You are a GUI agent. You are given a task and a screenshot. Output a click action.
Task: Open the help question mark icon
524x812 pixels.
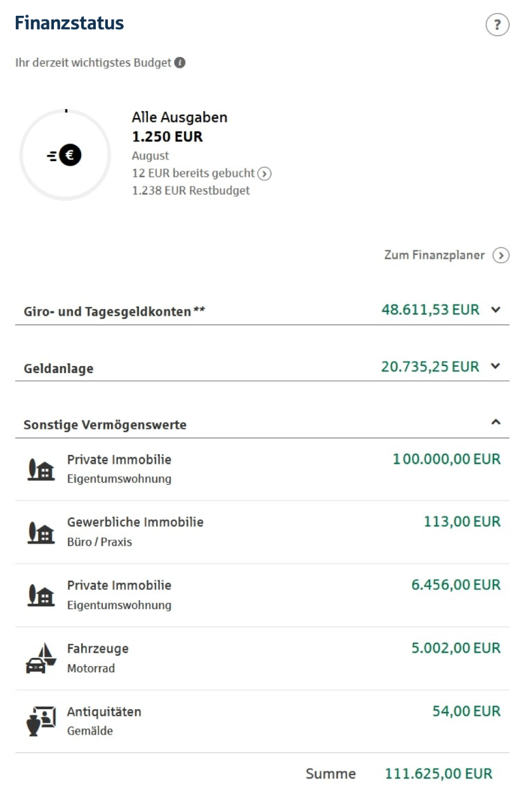tap(497, 25)
